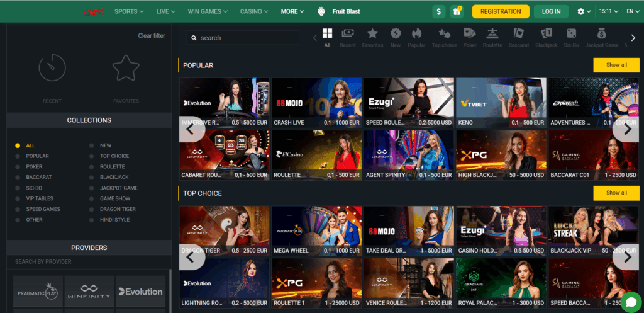Select the NEW collection option

[x=101, y=145]
